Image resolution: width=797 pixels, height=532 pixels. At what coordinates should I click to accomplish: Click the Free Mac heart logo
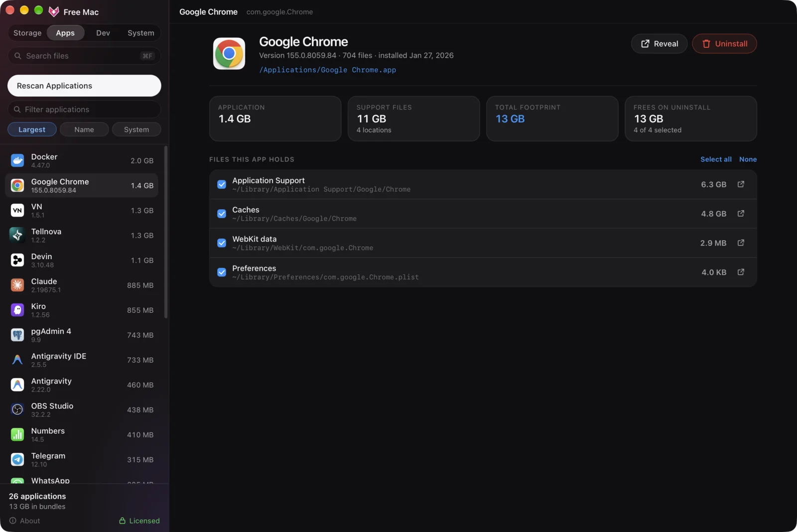[x=54, y=11]
